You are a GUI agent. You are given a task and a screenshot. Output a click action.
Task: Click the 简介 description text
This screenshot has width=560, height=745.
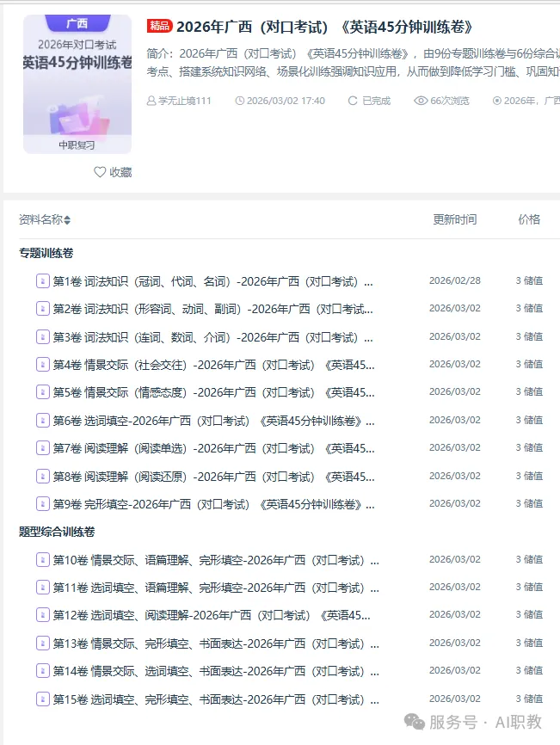(x=354, y=62)
